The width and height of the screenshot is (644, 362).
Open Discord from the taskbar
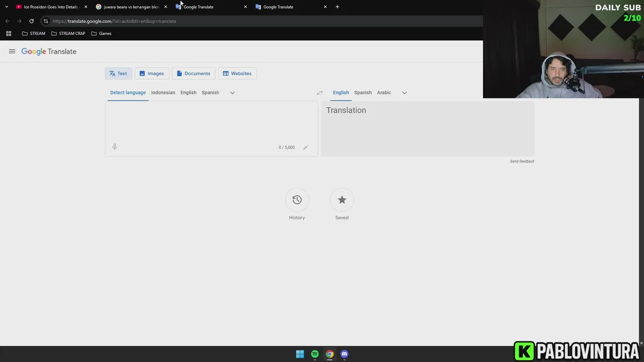pos(344,354)
